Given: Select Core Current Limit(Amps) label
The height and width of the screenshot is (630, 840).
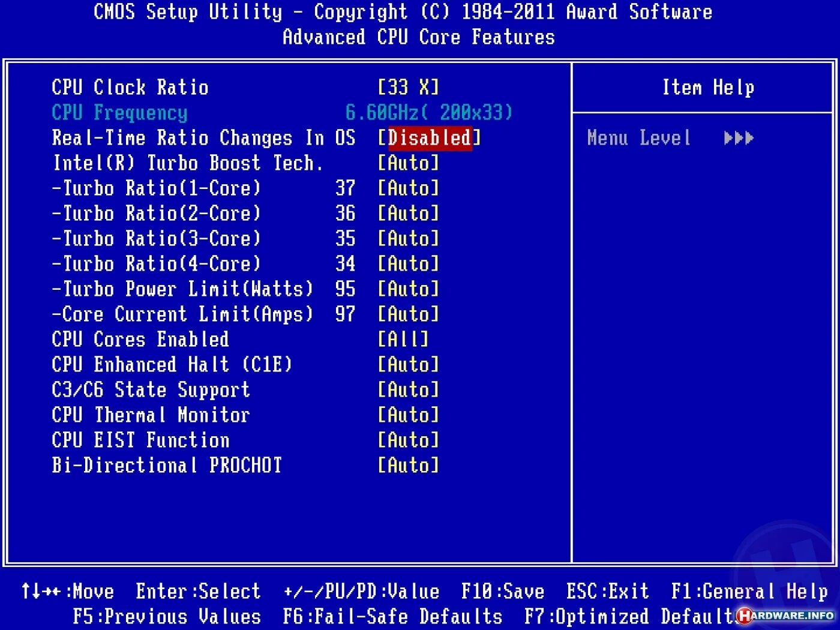Looking at the screenshot, I should [182, 314].
